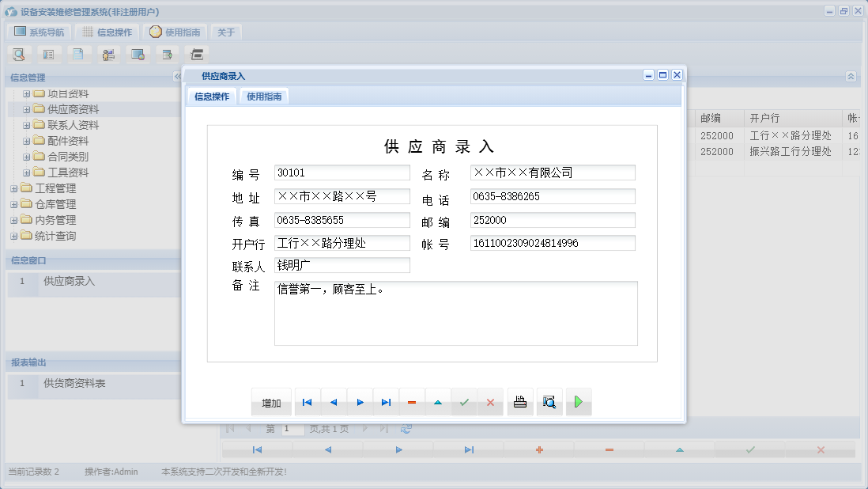Open print preview in the supplier dialog
Image resolution: width=868 pixels, height=489 pixels.
coord(549,402)
